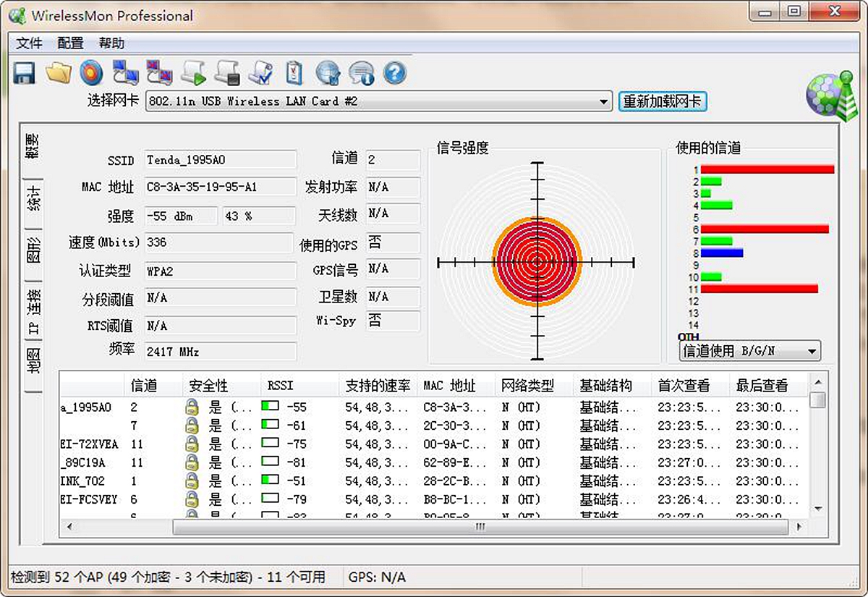Open the adapter list arrow for wireless cards
This screenshot has height=597, width=868.
(x=605, y=101)
